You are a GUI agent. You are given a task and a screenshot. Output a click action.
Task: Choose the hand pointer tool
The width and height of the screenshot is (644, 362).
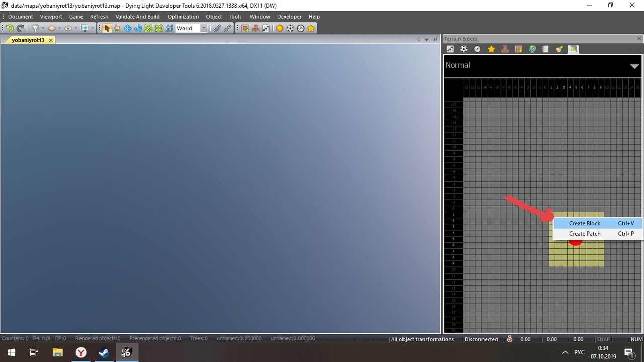[117, 29]
